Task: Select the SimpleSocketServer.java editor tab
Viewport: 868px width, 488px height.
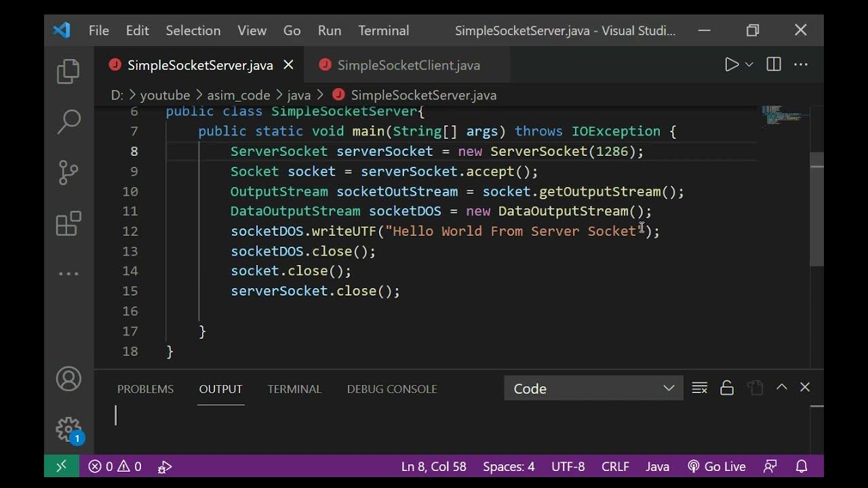Action: click(x=200, y=65)
